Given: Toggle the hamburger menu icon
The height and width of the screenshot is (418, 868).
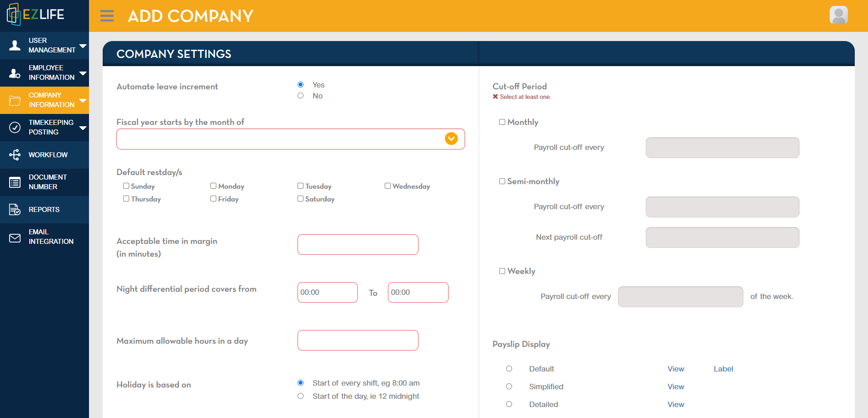Looking at the screenshot, I should pos(107,16).
